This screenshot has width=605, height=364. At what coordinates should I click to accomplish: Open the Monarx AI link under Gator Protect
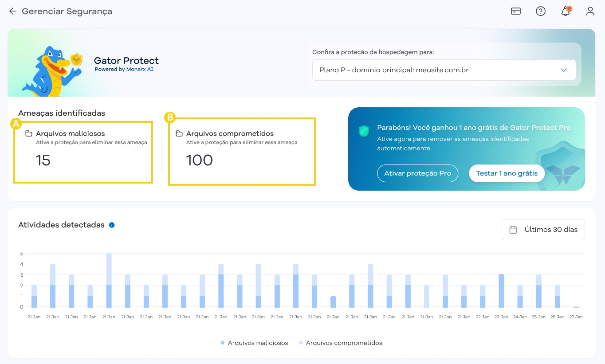click(140, 69)
